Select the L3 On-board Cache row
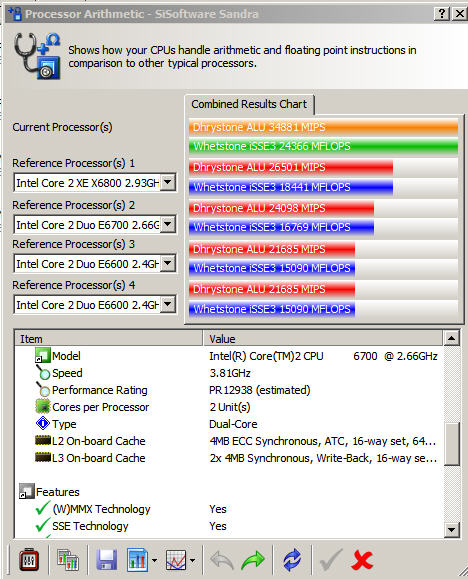 [229, 458]
